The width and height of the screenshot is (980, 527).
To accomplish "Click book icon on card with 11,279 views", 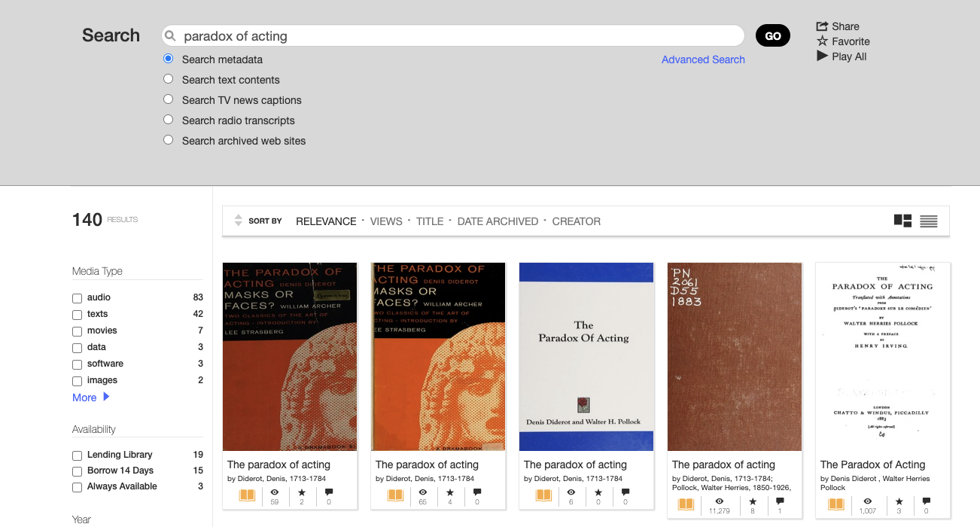I will pyautogui.click(x=686, y=504).
